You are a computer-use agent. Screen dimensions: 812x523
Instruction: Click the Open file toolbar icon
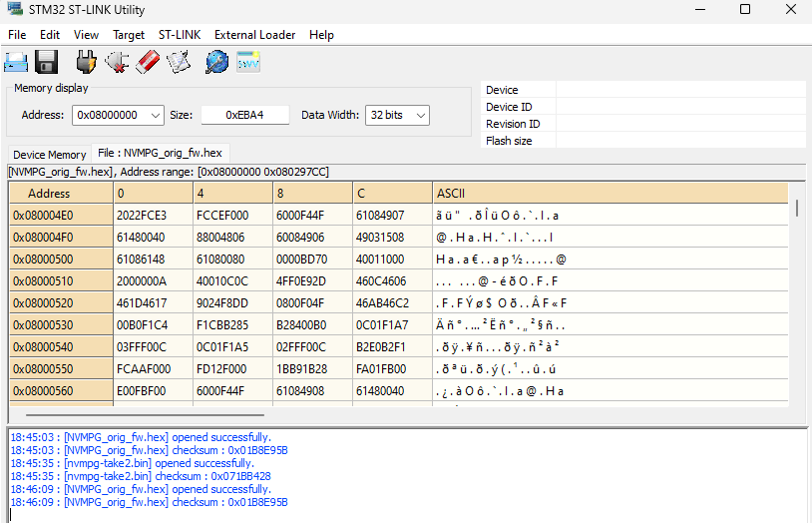click(16, 62)
